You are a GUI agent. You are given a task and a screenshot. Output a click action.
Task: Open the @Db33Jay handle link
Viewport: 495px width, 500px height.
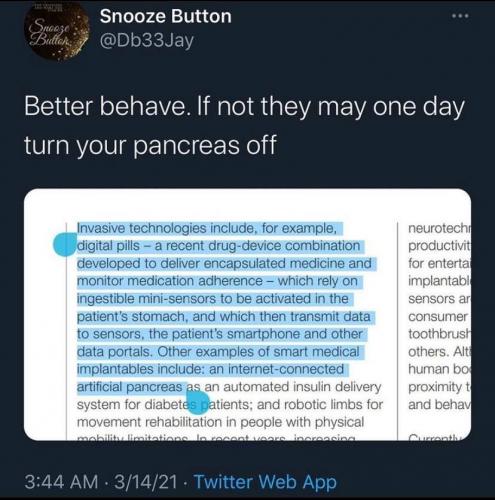pos(146,41)
